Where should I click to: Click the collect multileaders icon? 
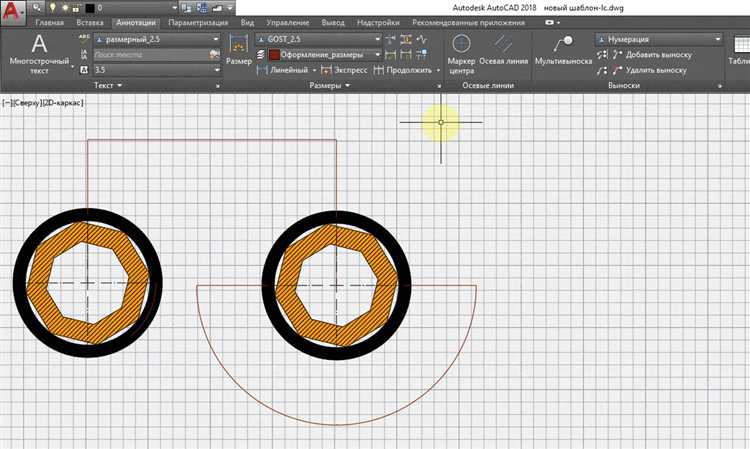click(602, 70)
